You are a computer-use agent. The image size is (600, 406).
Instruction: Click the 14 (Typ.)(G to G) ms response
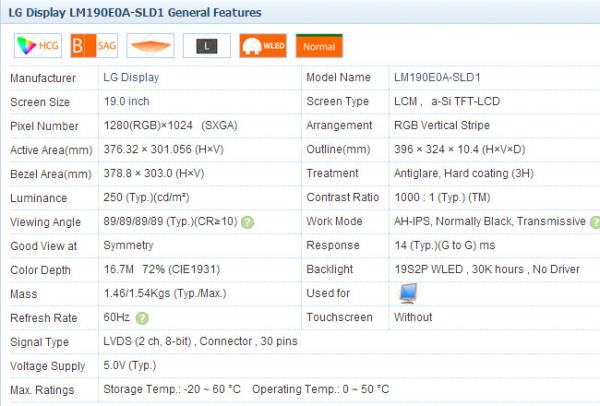445,245
